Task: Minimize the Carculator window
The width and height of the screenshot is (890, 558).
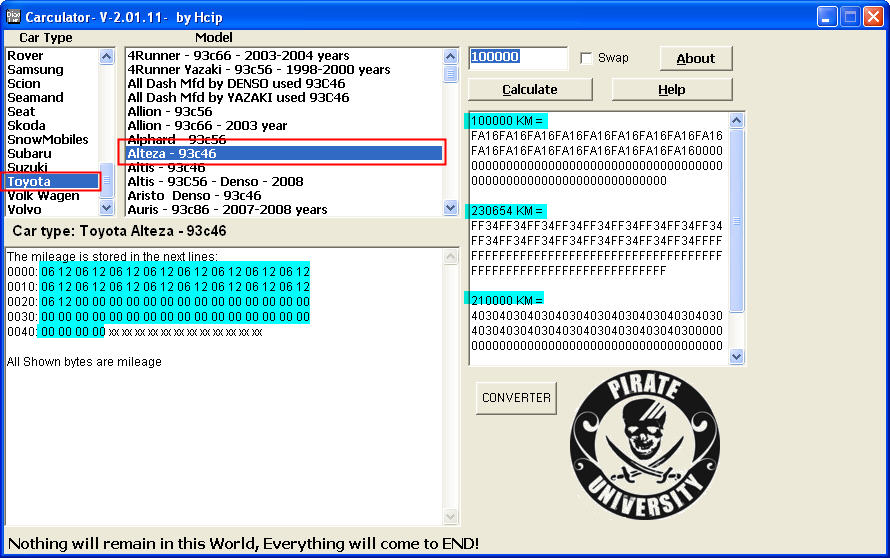Action: [827, 16]
